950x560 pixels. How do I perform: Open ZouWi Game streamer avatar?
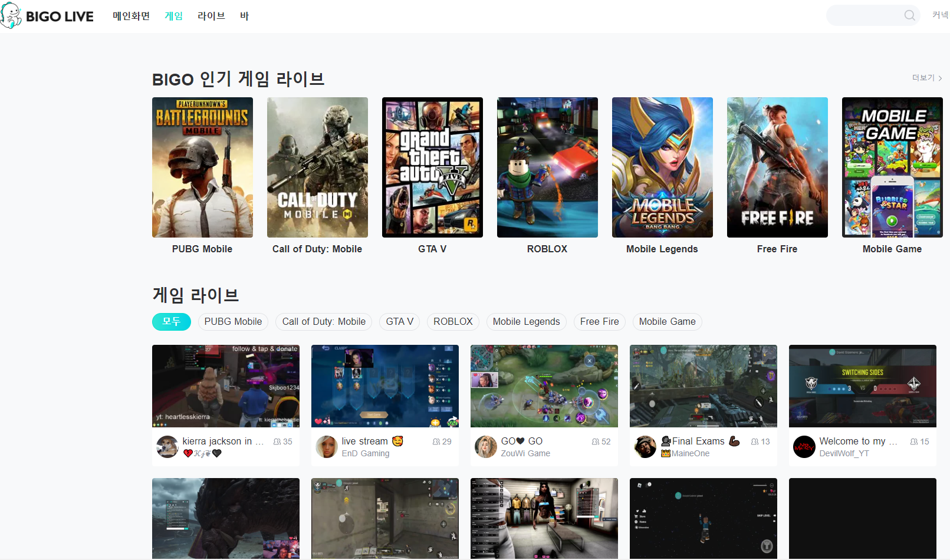[486, 447]
